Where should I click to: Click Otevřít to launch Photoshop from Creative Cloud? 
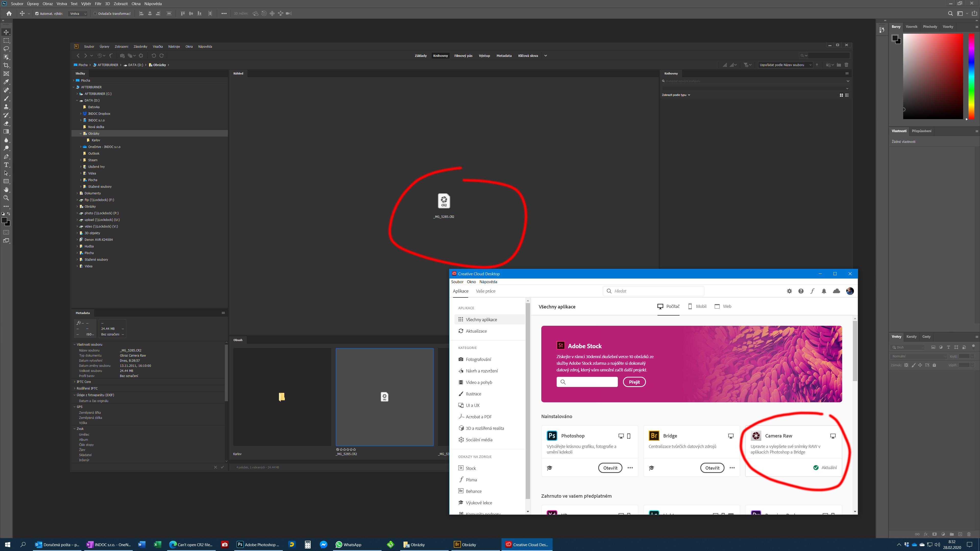pyautogui.click(x=610, y=468)
